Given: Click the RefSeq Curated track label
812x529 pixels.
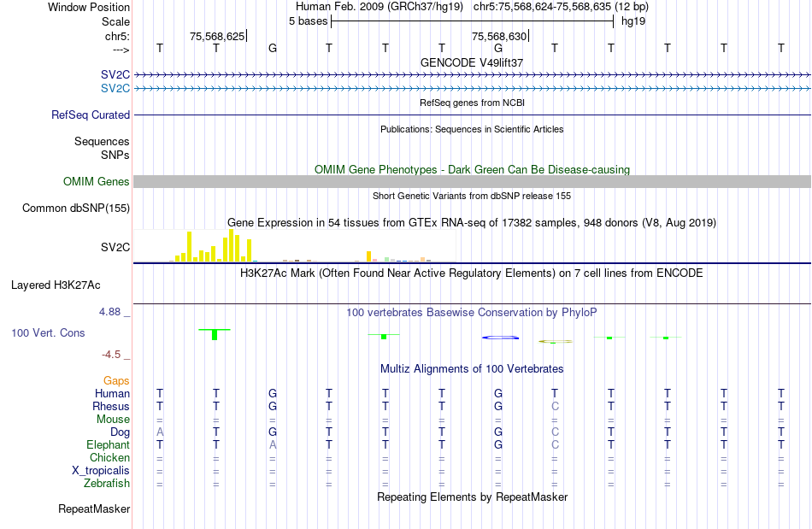Looking at the screenshot, I should click(90, 115).
